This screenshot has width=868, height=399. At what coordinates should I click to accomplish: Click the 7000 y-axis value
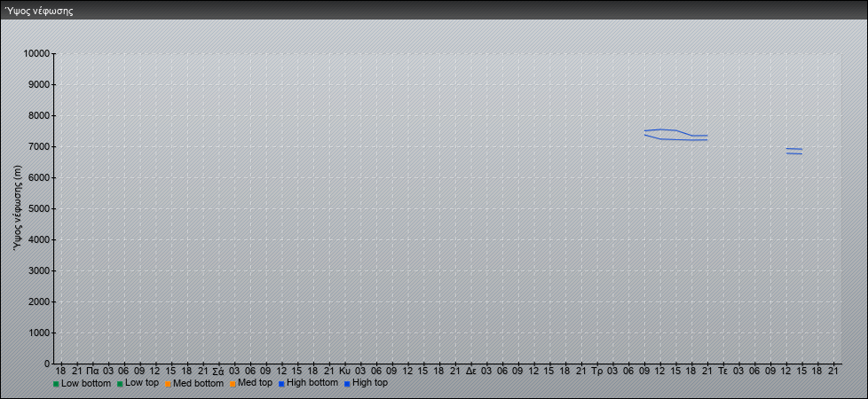click(x=39, y=146)
